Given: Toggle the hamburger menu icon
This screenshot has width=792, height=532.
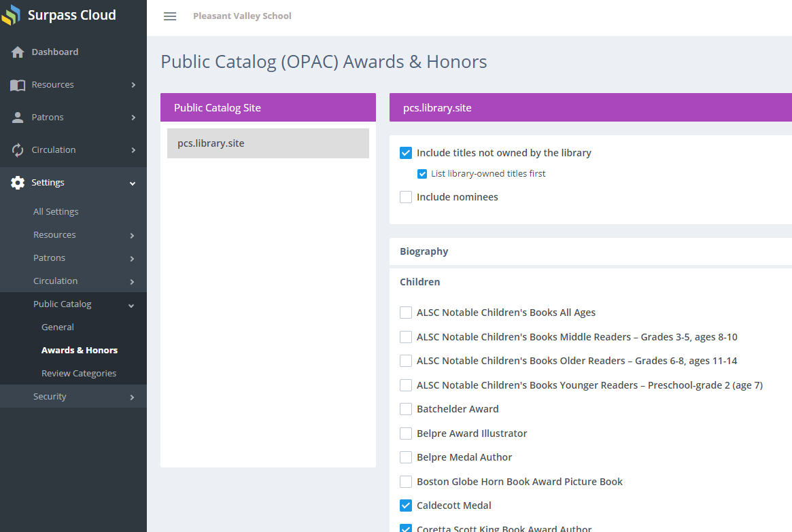Looking at the screenshot, I should 170,16.
